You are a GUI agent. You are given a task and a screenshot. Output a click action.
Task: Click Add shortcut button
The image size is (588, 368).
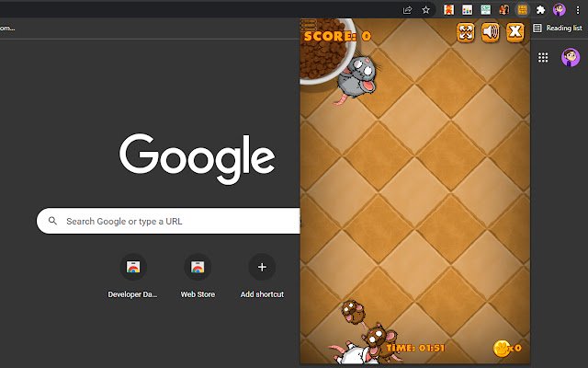[262, 277]
